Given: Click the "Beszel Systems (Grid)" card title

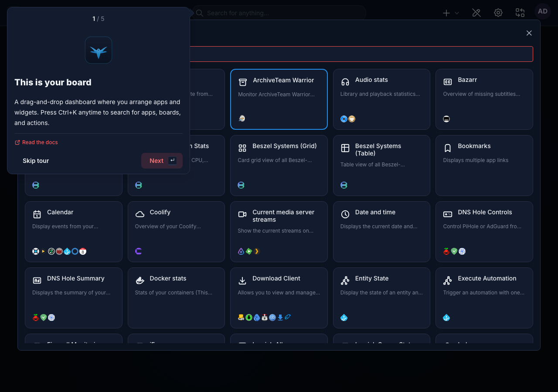Looking at the screenshot, I should 285,146.
